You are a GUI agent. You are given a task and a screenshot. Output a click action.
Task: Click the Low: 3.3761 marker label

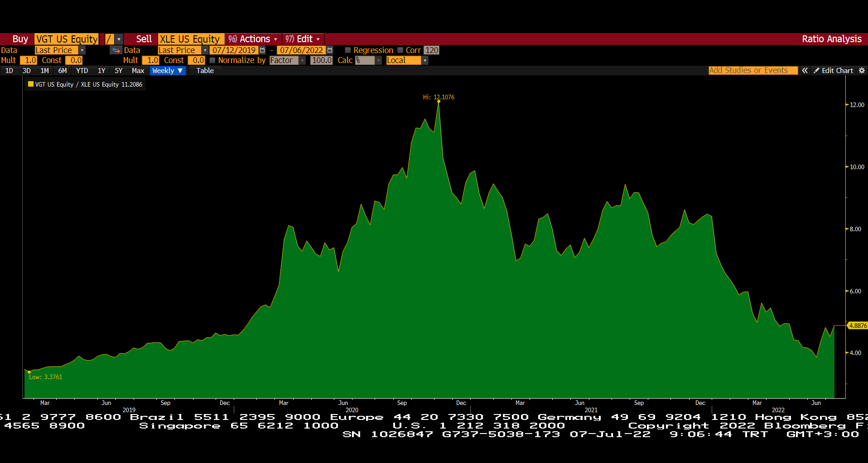click(x=46, y=377)
